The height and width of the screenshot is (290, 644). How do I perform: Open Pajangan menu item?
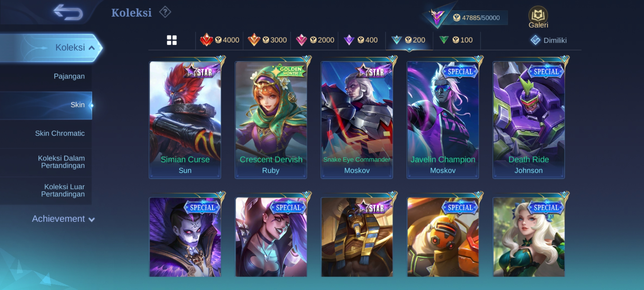tap(69, 76)
